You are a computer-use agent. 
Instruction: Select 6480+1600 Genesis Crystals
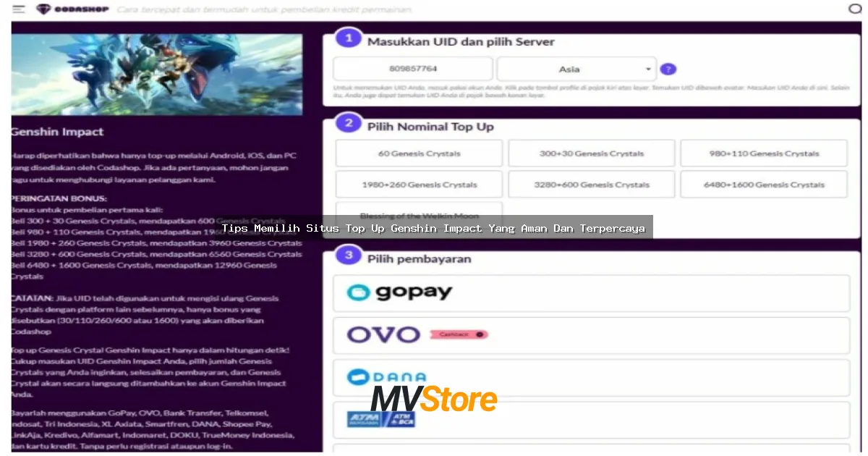(764, 185)
